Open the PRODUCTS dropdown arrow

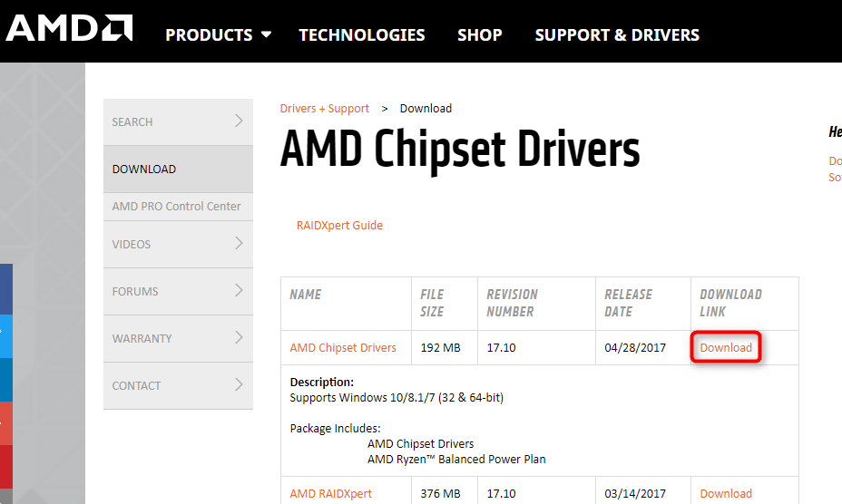tap(266, 34)
